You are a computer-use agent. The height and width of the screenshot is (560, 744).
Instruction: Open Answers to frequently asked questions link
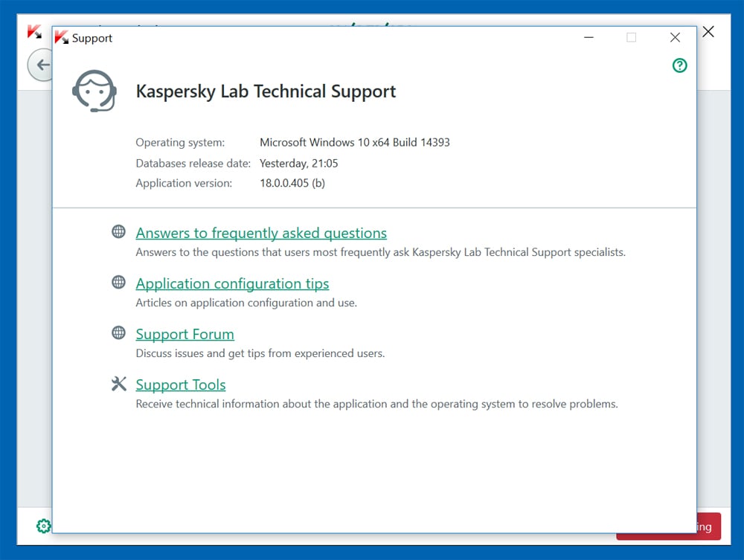pos(261,233)
